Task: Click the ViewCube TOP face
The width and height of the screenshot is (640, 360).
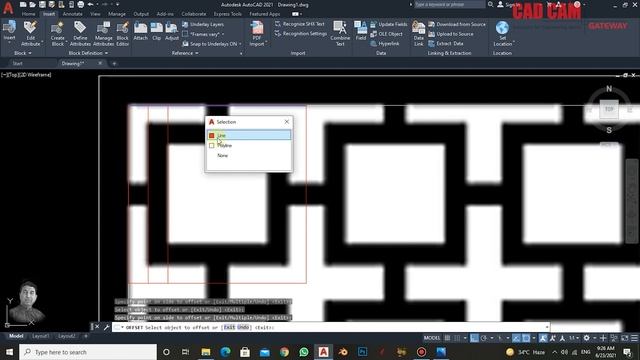Action: (x=609, y=109)
